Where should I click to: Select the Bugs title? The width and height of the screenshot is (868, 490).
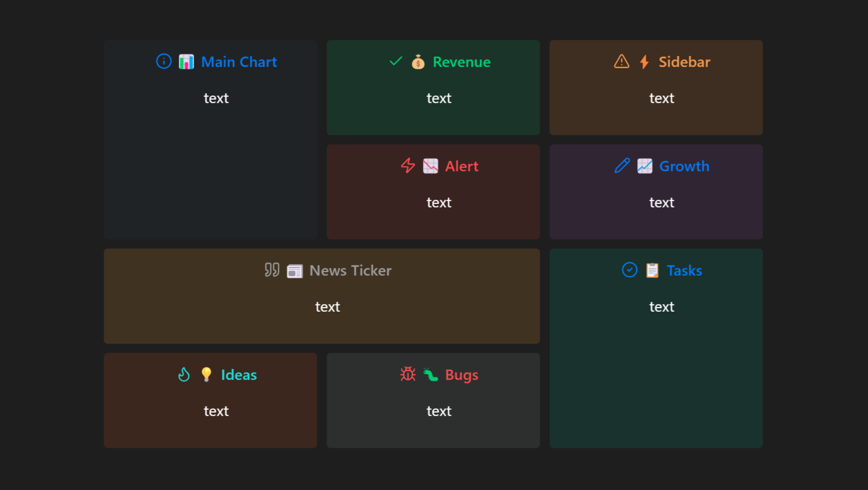point(462,375)
